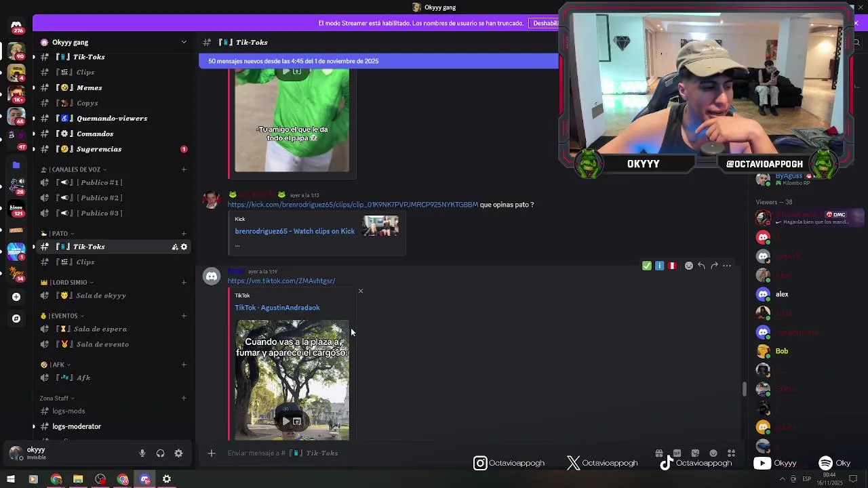Screen dimensions: 868x488
Task: Open server icon with 1K+ badge
Action: click(16, 94)
